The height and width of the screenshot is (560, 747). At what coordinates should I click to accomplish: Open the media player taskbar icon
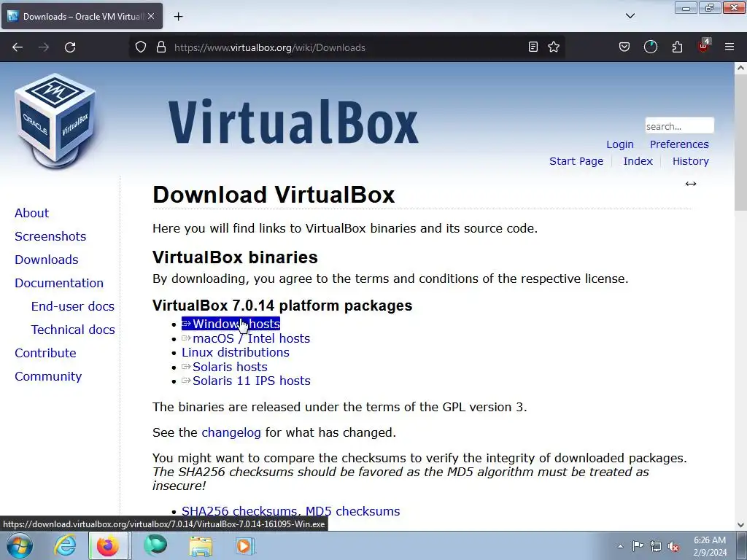(x=245, y=545)
